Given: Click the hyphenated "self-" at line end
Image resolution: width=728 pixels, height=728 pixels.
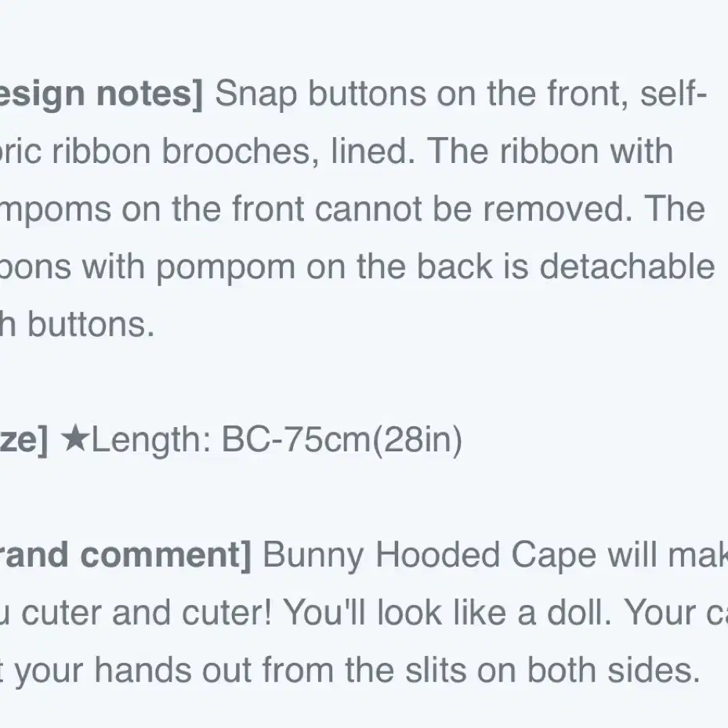Looking at the screenshot, I should 674,94.
